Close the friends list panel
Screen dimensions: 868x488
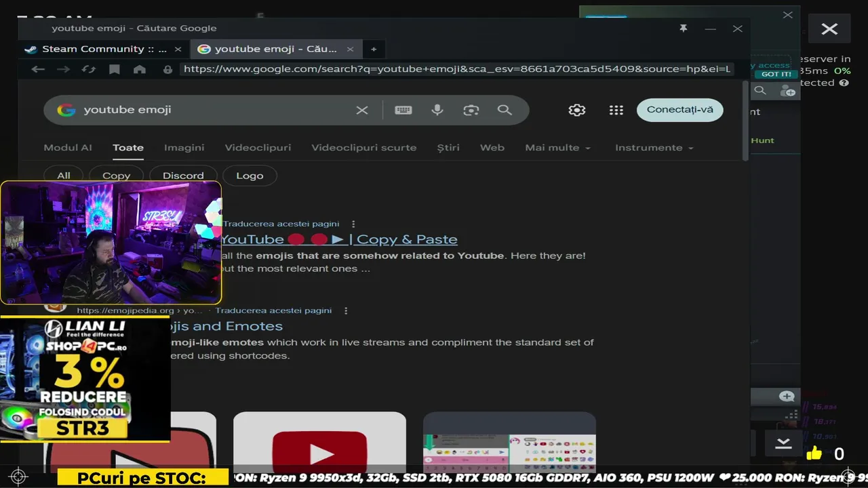tap(787, 15)
